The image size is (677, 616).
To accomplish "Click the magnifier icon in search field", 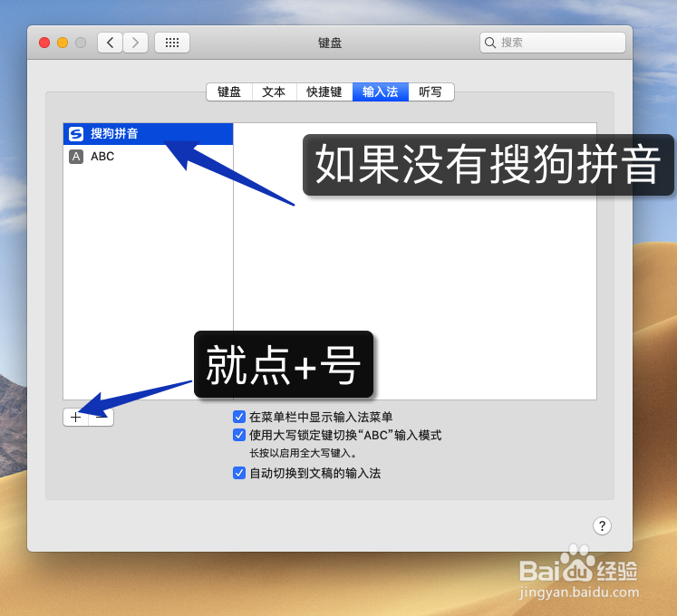I will pyautogui.click(x=489, y=43).
